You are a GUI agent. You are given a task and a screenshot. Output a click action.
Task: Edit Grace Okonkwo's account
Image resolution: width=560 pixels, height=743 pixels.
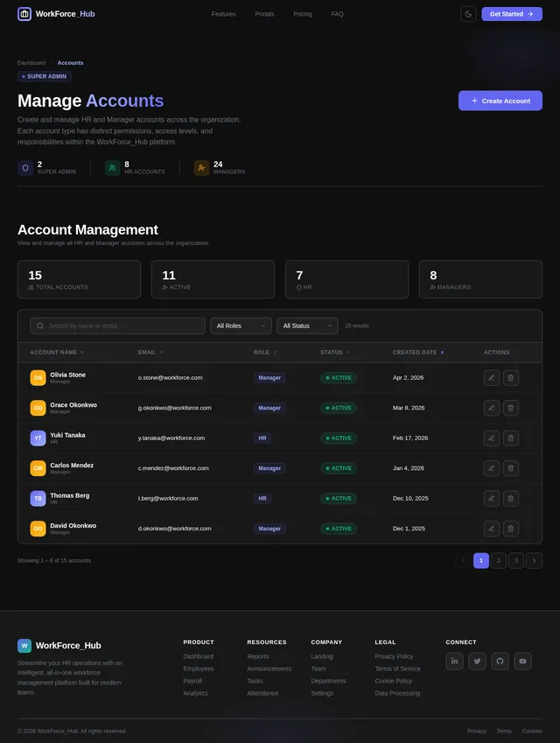[491, 408]
